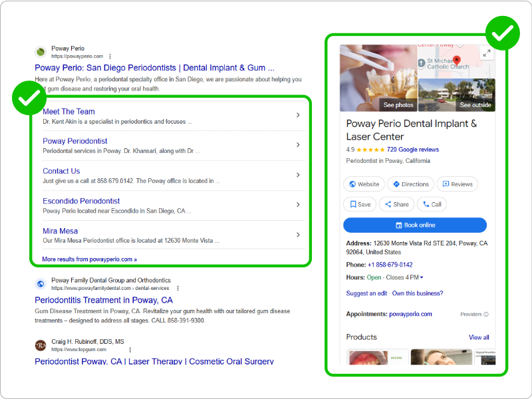Click Craig H. Rubinoff site favicon
The image size is (532, 399).
[x=41, y=345]
